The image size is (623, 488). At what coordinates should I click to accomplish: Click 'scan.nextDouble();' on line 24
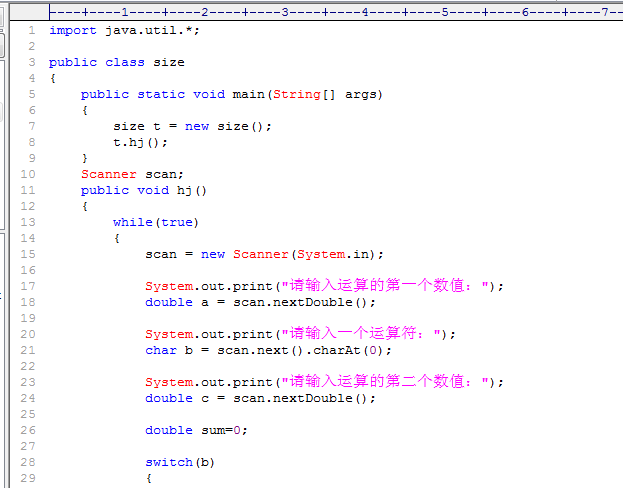tap(304, 398)
